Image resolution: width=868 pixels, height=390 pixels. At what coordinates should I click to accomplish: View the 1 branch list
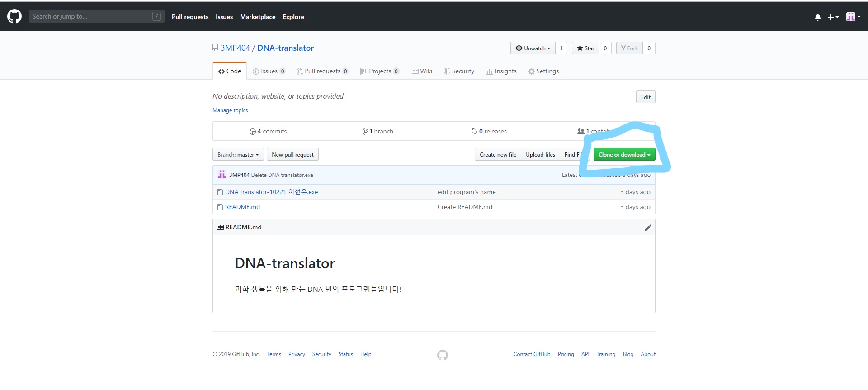[378, 131]
